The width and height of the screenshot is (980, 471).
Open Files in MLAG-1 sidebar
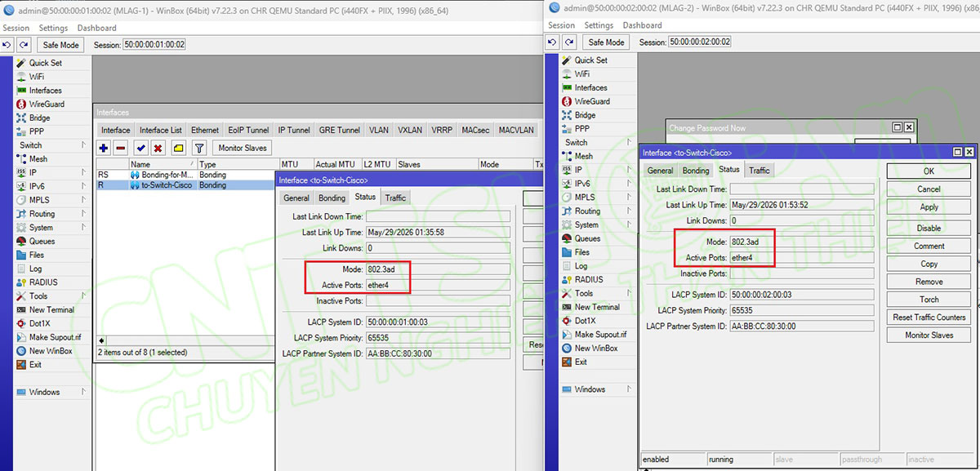coord(37,255)
